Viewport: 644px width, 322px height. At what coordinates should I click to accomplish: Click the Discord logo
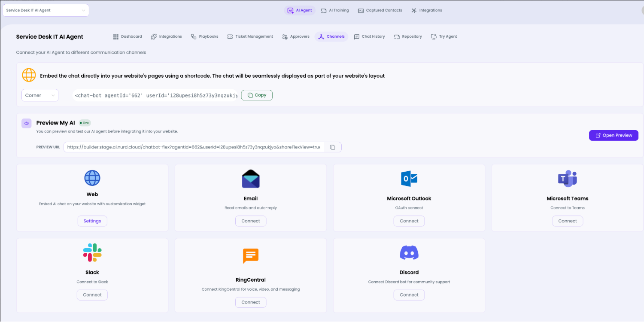click(409, 253)
